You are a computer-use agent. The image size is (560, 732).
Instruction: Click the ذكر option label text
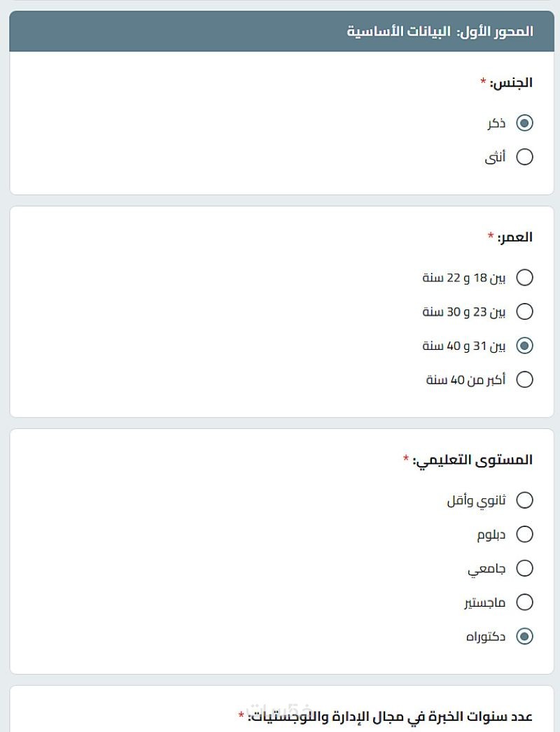click(x=496, y=123)
